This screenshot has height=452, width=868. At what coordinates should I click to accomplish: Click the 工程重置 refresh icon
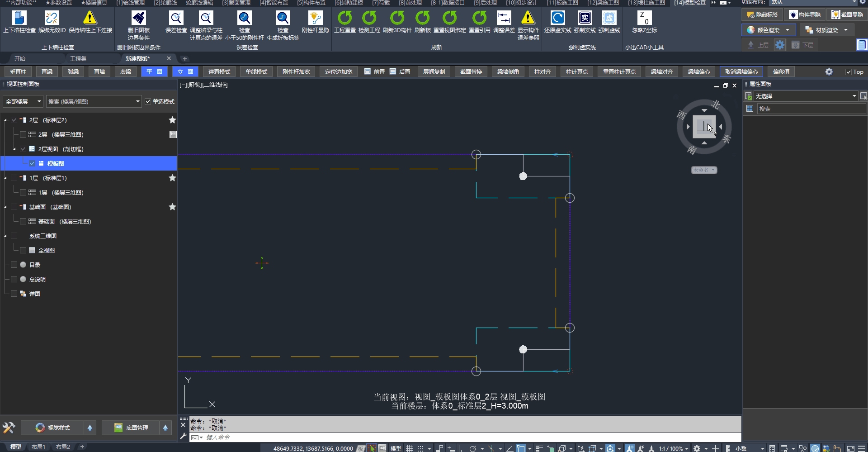tap(344, 19)
